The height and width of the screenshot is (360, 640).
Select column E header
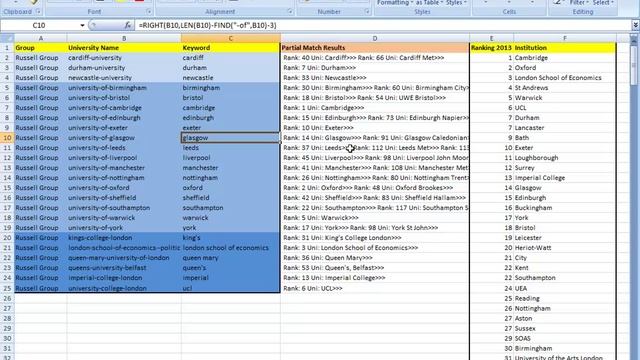491,38
